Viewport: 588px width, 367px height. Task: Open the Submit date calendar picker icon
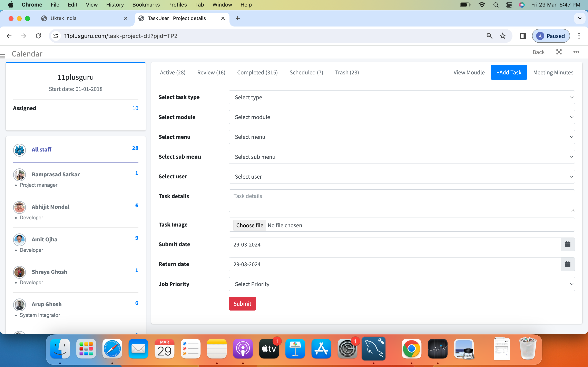(x=567, y=244)
